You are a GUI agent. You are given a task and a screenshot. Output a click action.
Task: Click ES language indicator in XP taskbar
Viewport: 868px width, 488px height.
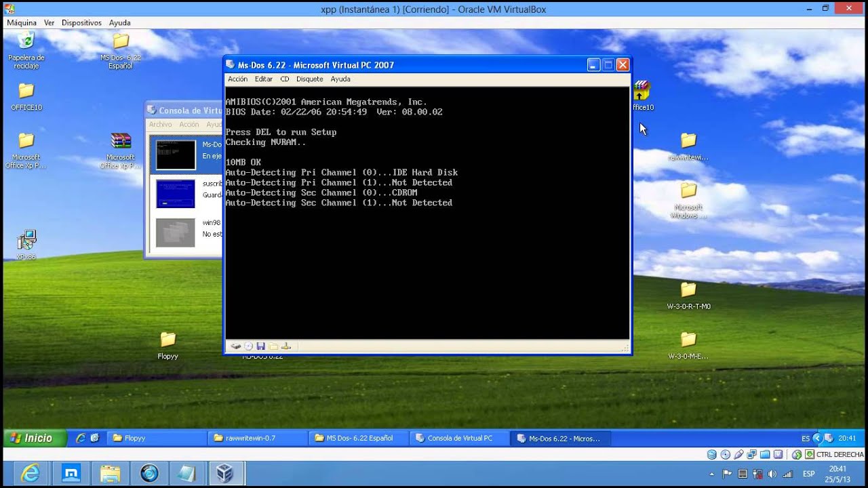pos(806,439)
